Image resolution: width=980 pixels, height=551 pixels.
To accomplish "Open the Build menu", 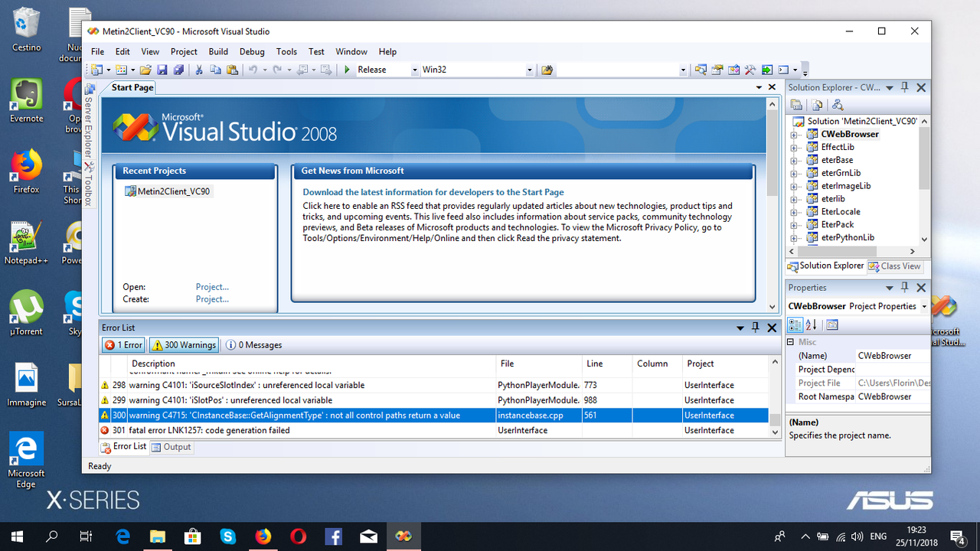I will tap(218, 51).
